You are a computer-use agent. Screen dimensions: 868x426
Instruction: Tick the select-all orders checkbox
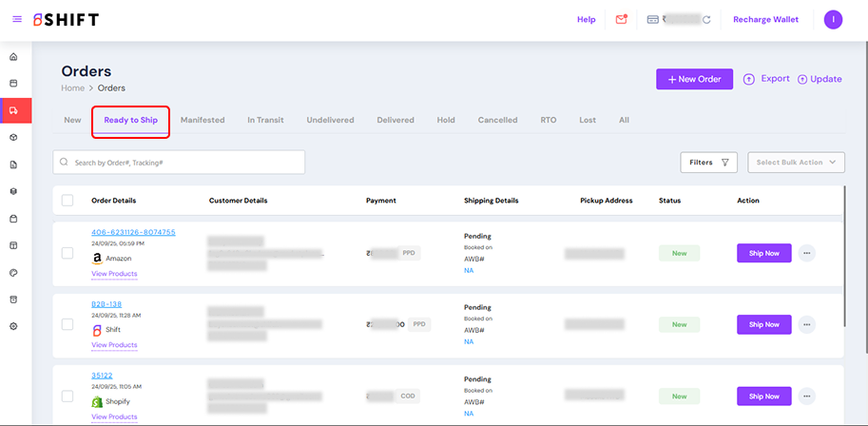click(x=68, y=201)
